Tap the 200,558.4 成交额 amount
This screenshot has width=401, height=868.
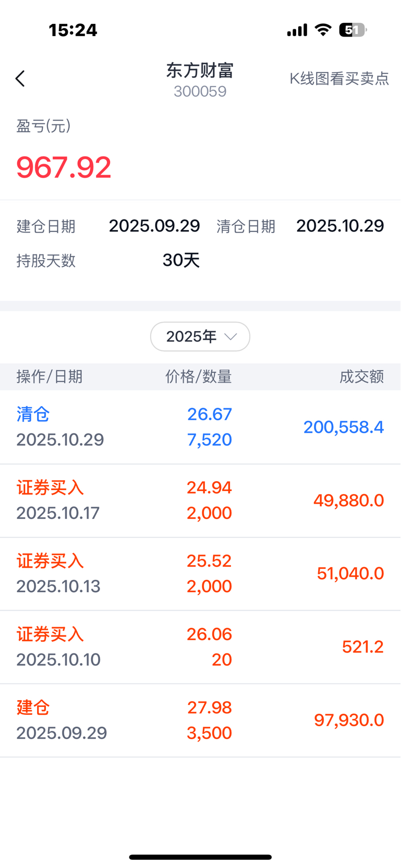pos(344,427)
